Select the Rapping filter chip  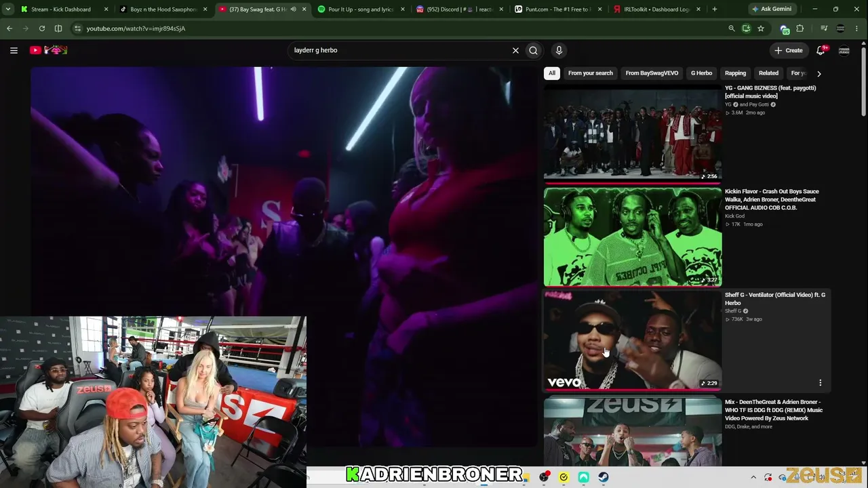point(735,73)
